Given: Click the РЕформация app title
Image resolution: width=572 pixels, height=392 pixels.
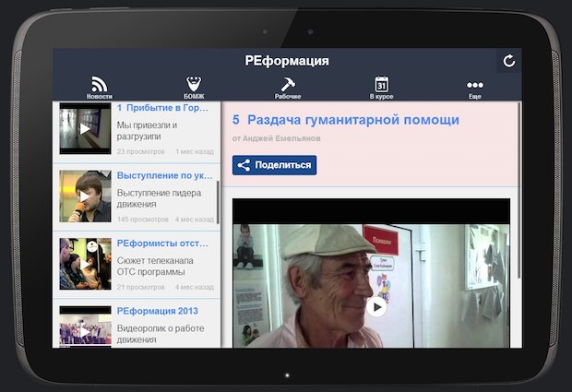Looking at the screenshot, I should [287, 61].
